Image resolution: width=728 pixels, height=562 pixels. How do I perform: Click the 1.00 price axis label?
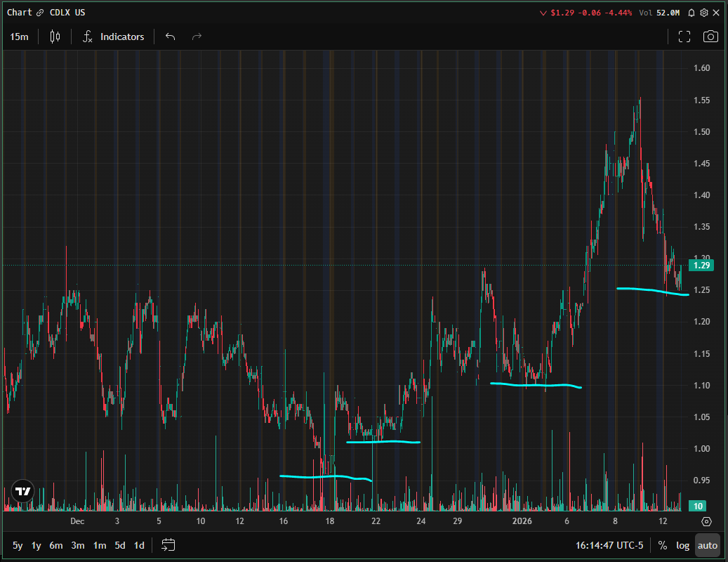701,449
